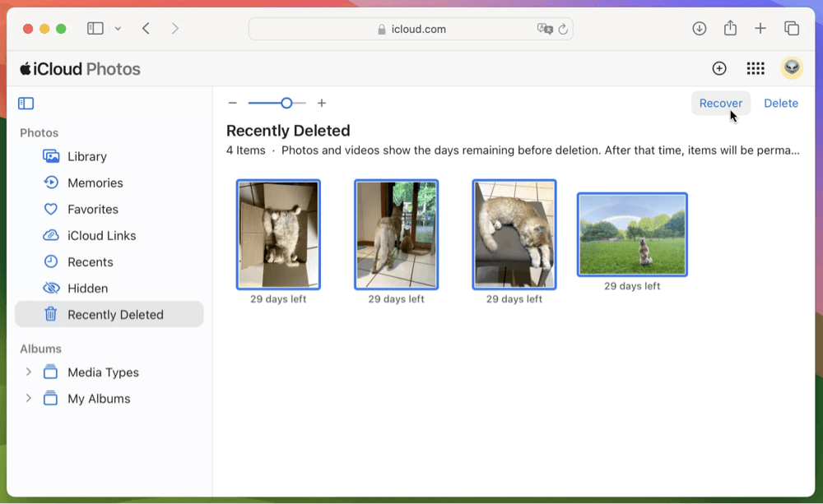The image size is (823, 504).
Task: Select the rainbow photo thumbnail
Action: (x=632, y=234)
